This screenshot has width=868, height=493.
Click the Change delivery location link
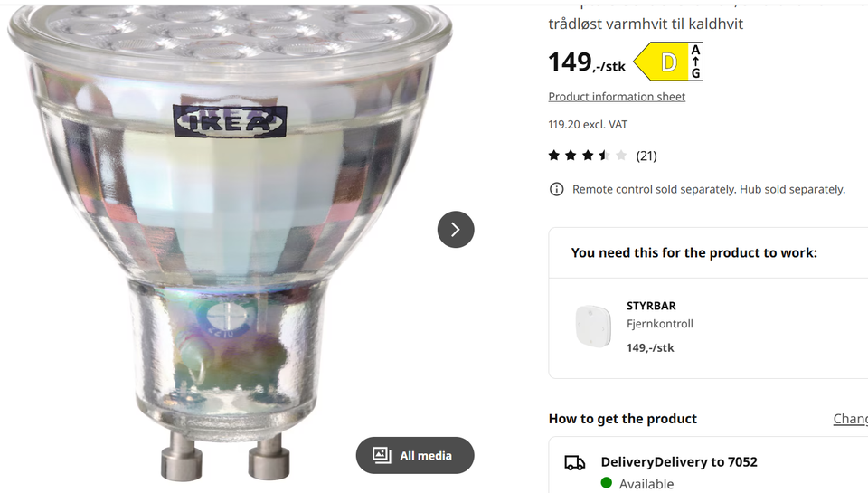(850, 419)
